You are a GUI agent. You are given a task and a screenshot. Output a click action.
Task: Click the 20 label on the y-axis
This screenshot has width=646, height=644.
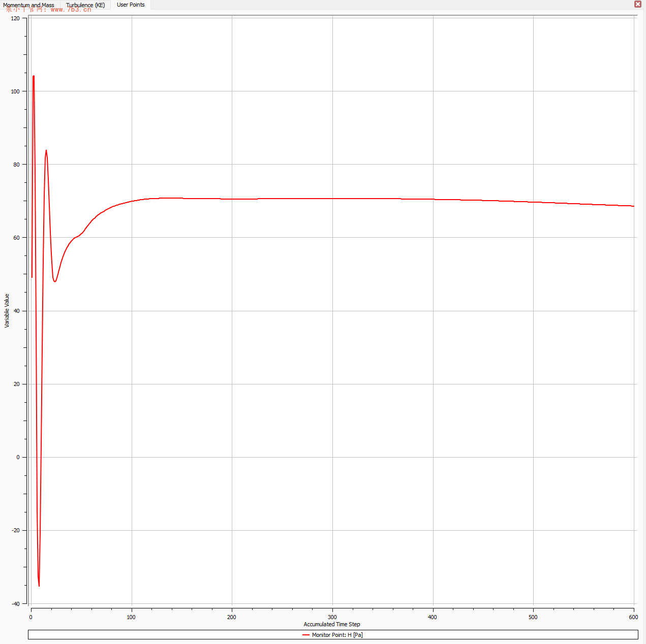[x=17, y=384]
